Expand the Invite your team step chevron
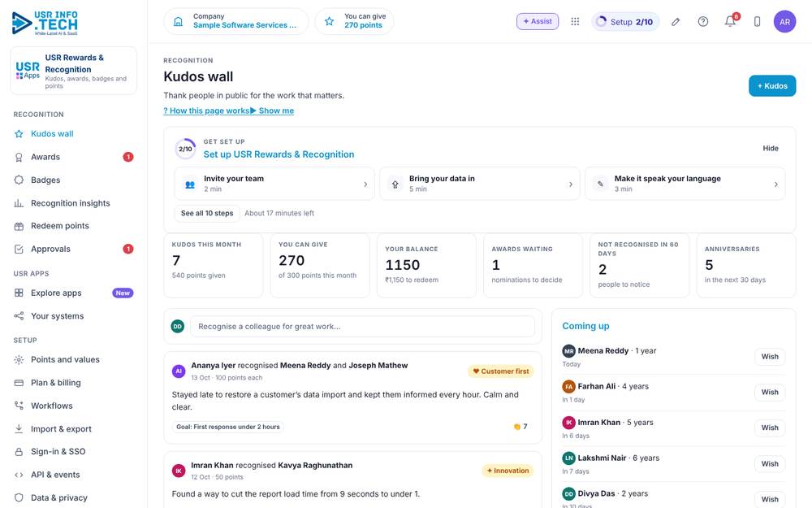 (365, 184)
